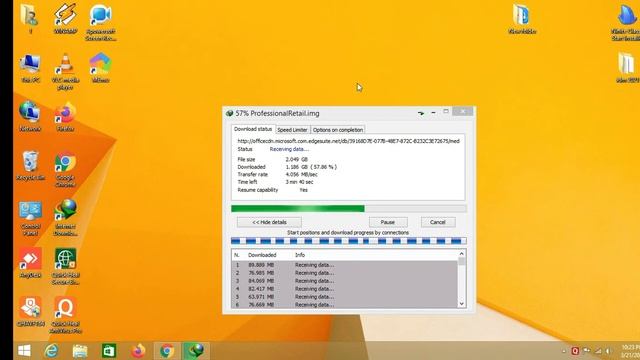Click Hide details button
Viewport: 640px width, 360px height.
(269, 222)
